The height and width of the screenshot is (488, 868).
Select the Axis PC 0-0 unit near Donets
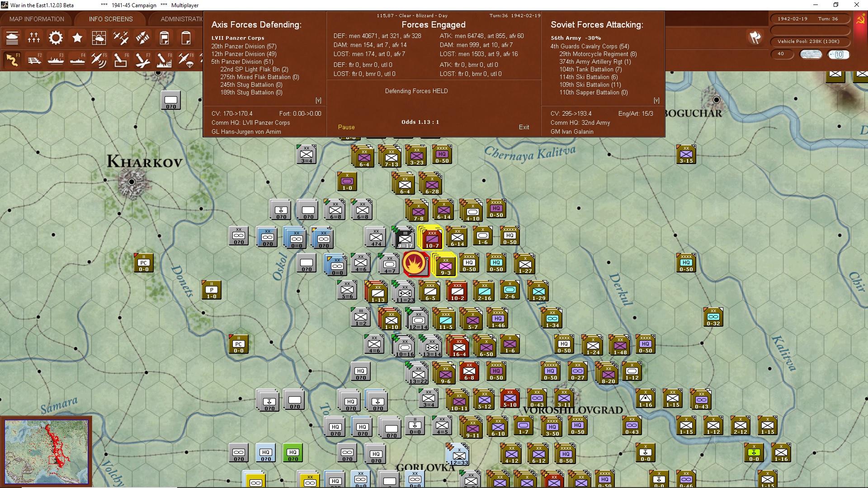click(144, 263)
